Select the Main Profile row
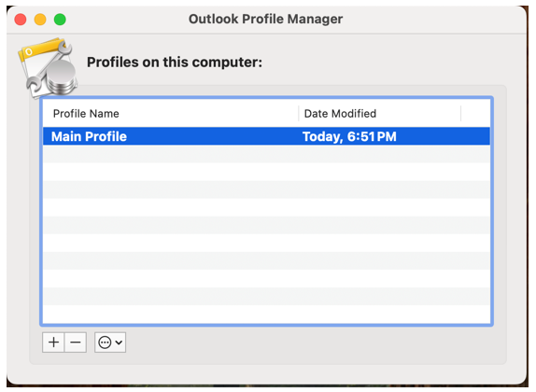 266,136
